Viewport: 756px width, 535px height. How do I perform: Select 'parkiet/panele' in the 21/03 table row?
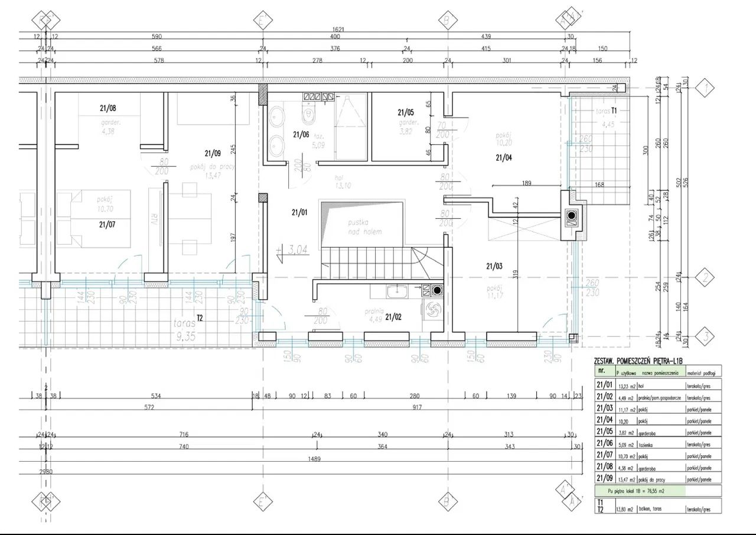700,410
